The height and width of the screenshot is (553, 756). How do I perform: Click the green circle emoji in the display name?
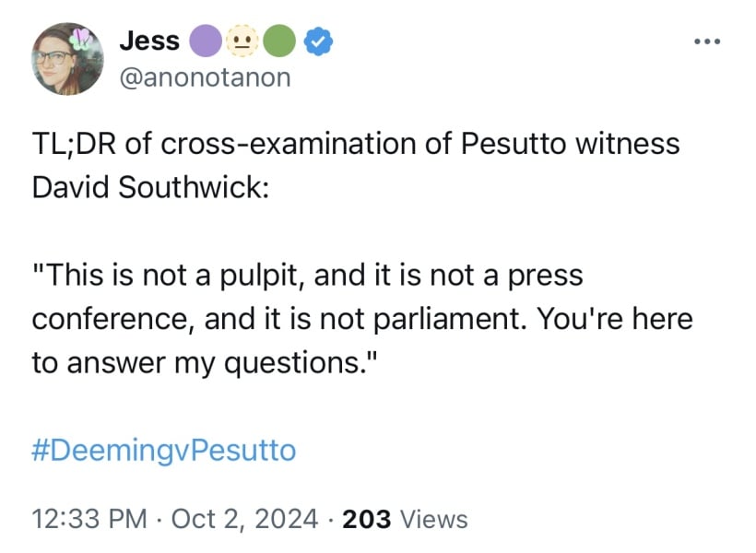[281, 41]
